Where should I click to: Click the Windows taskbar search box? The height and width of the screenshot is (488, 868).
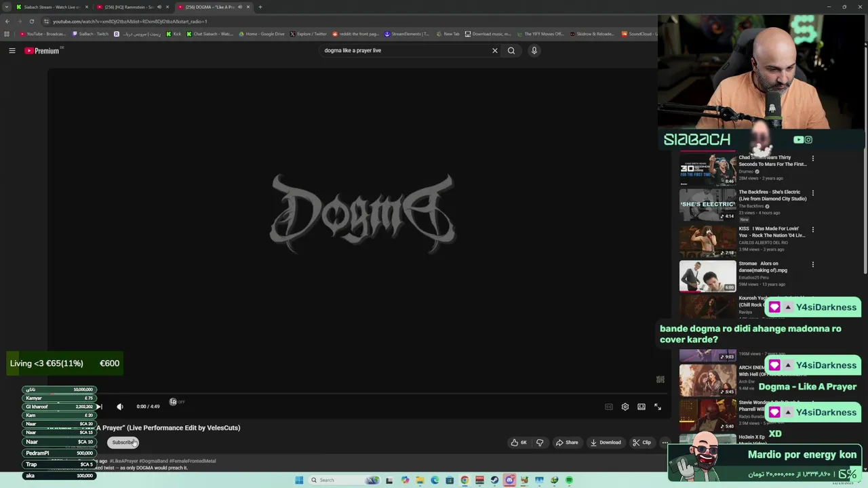pyautogui.click(x=344, y=480)
